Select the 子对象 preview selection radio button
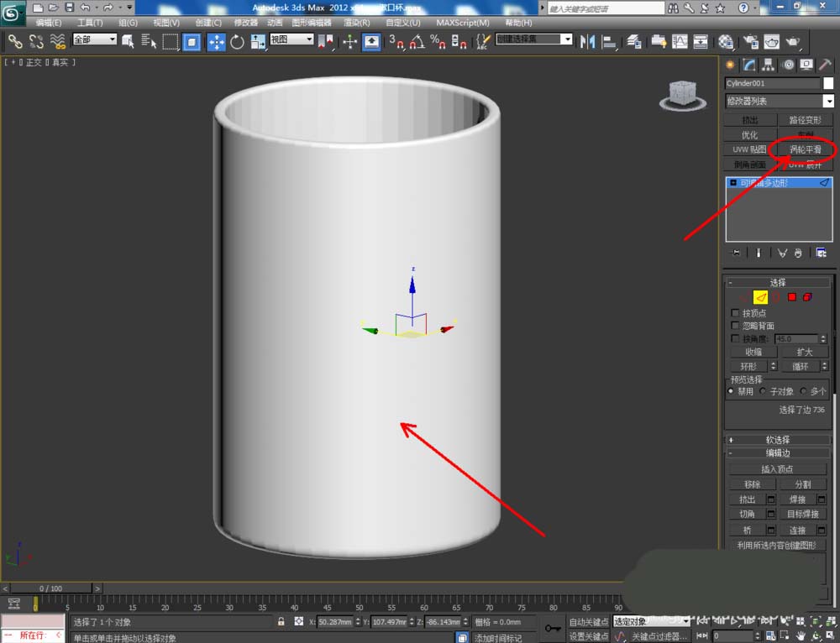 763,391
